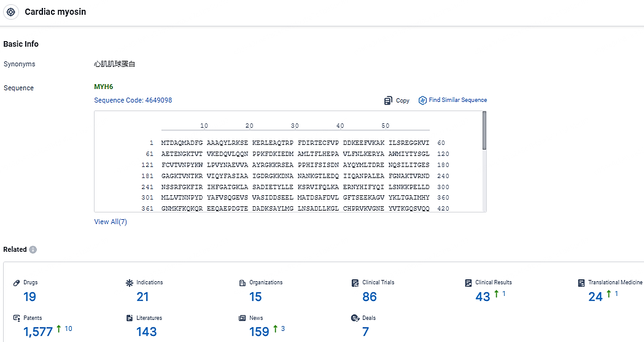Viewport: 644px width, 342px height.
Task: Click the Patents icon
Action: [17, 318]
